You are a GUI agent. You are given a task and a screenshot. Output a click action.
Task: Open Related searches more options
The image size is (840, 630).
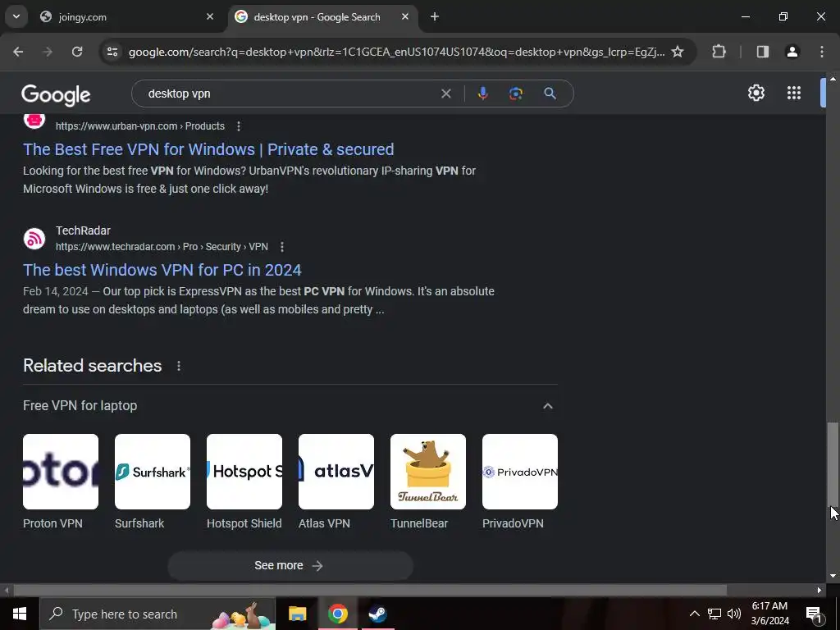[x=179, y=366]
